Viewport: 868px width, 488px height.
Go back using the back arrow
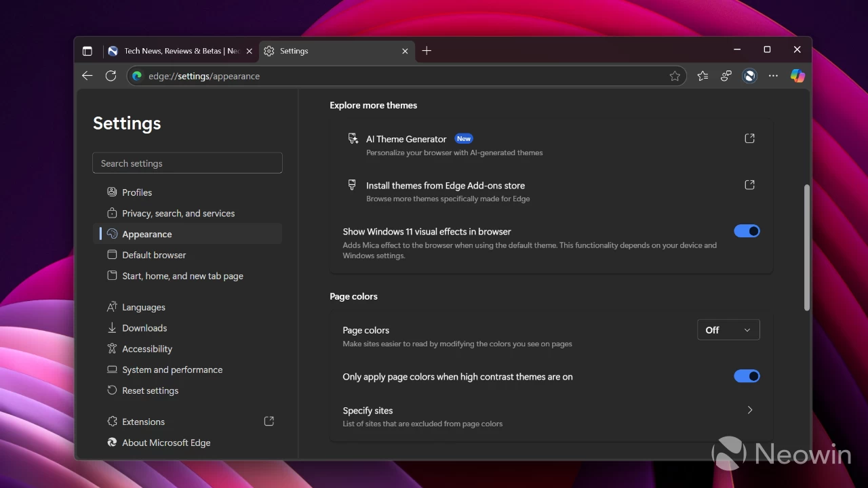(x=87, y=76)
